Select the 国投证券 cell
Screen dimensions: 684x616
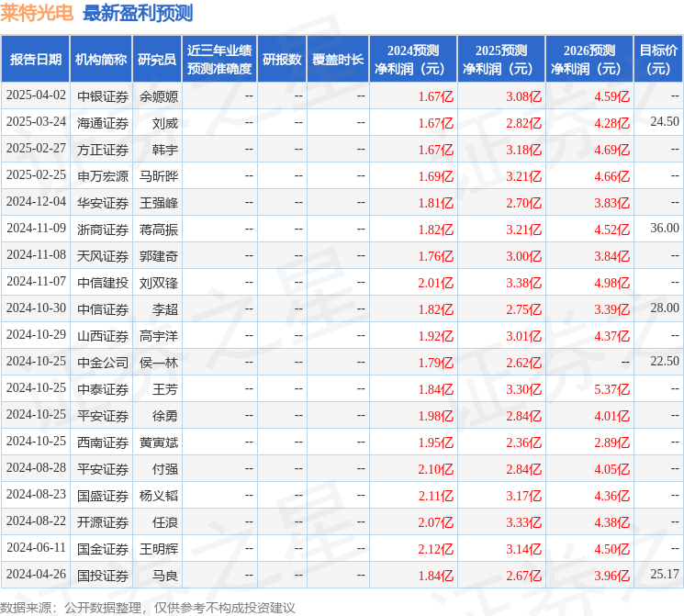[103, 576]
